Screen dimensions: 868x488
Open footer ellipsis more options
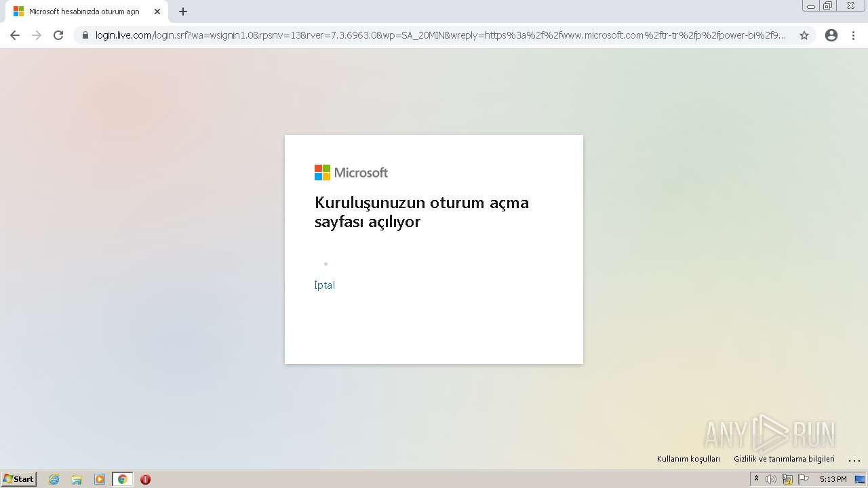[854, 460]
